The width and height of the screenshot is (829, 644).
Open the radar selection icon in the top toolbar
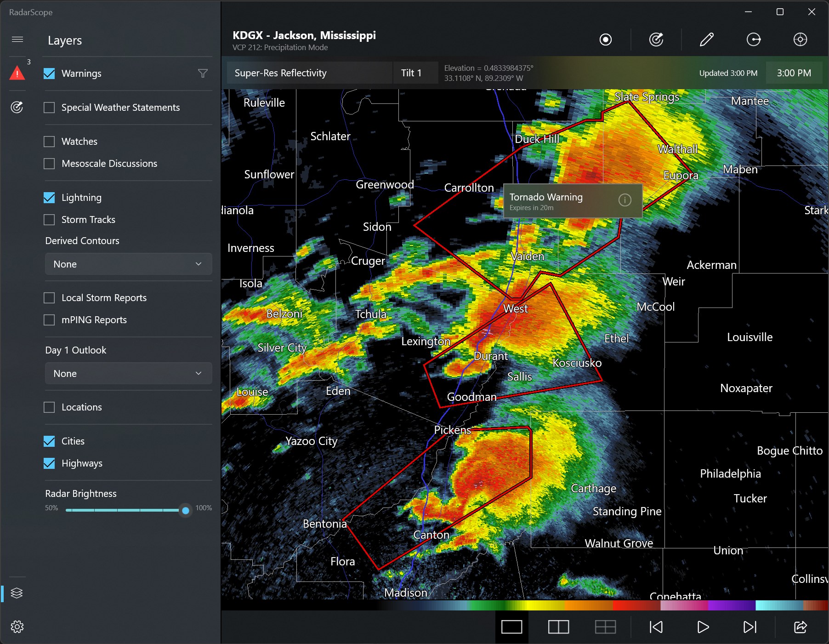point(606,40)
